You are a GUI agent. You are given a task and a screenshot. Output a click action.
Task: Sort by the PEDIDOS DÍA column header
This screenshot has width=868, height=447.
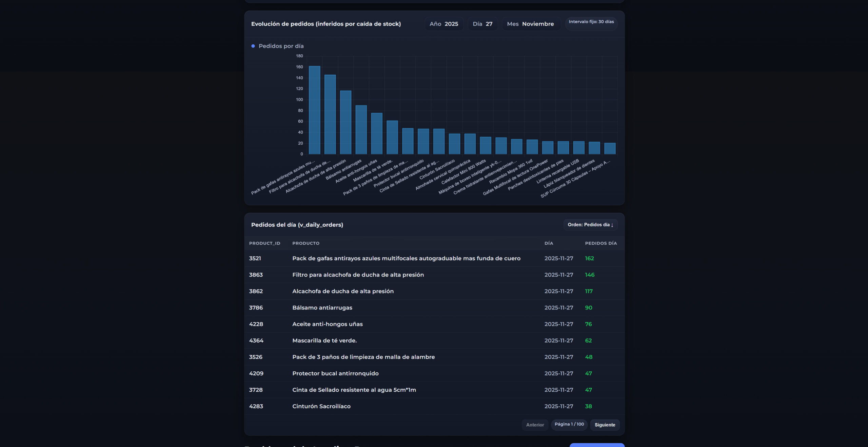[x=600, y=243]
